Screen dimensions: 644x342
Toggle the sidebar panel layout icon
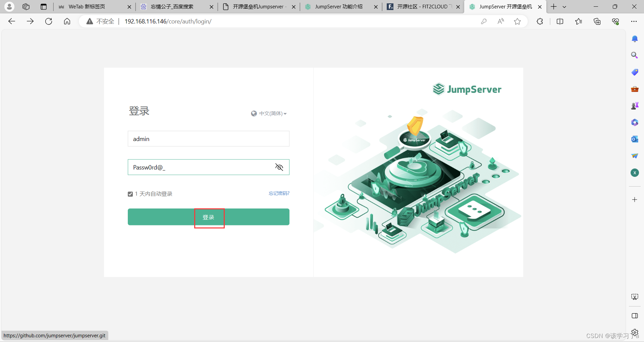click(635, 316)
